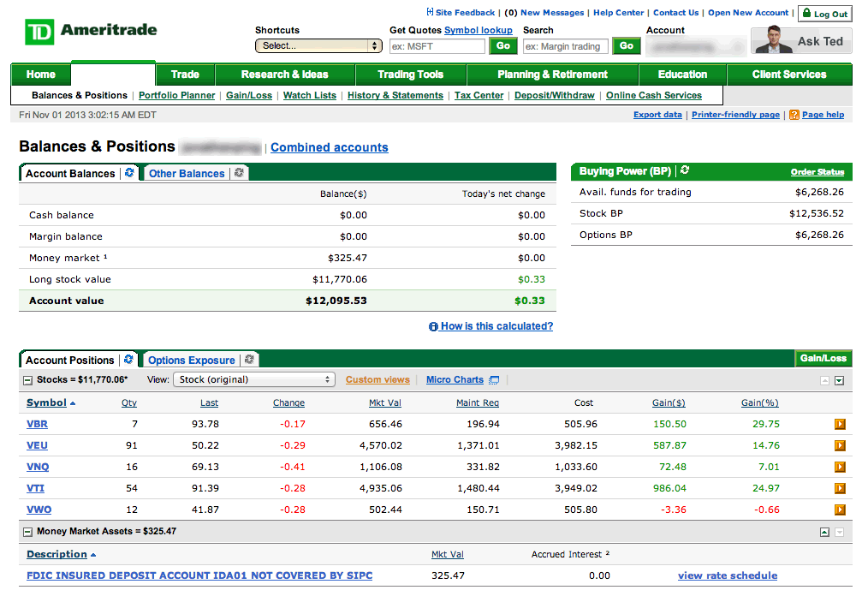868x602 pixels.
Task: Open actions arrow for VWO row
Action: [840, 510]
